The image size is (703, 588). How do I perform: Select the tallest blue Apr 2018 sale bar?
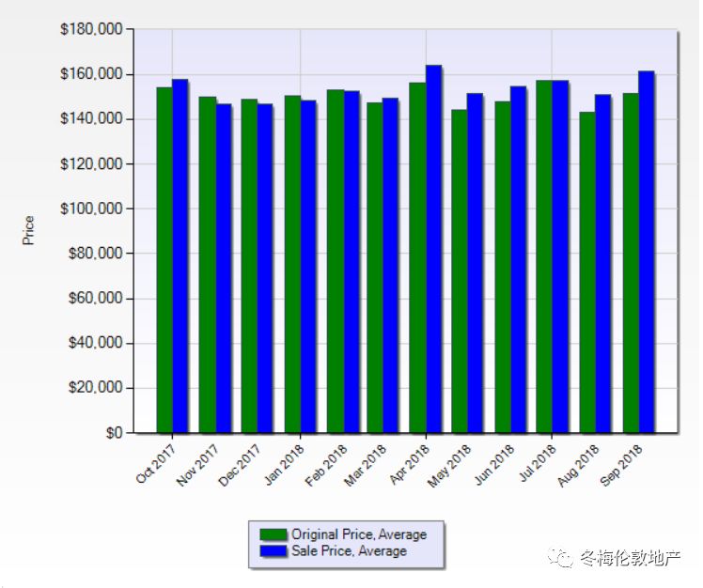click(433, 249)
